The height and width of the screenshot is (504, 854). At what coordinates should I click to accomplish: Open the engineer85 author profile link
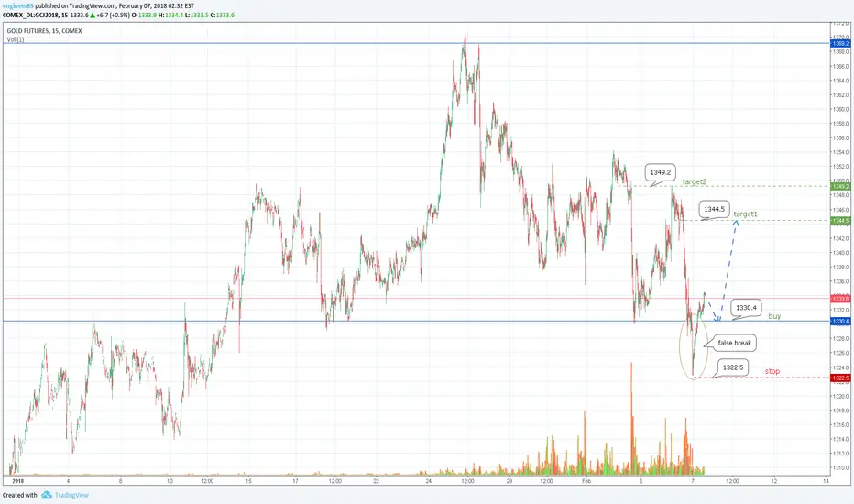click(18, 6)
